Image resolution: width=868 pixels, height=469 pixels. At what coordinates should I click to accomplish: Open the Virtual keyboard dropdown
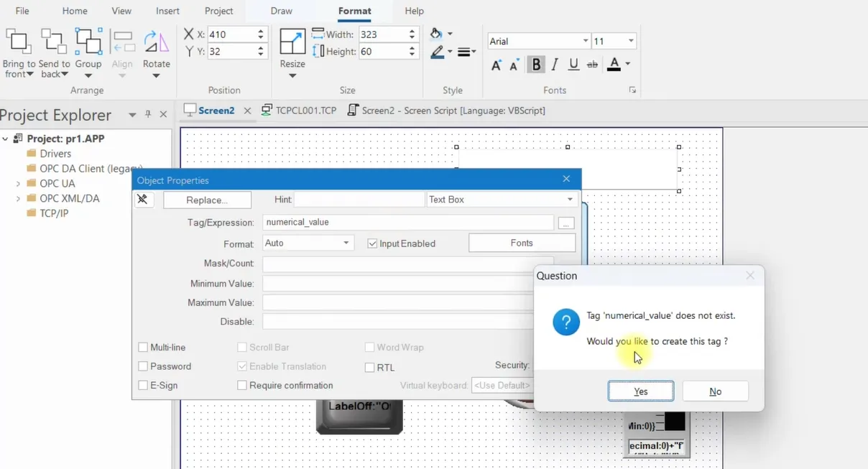[502, 386]
